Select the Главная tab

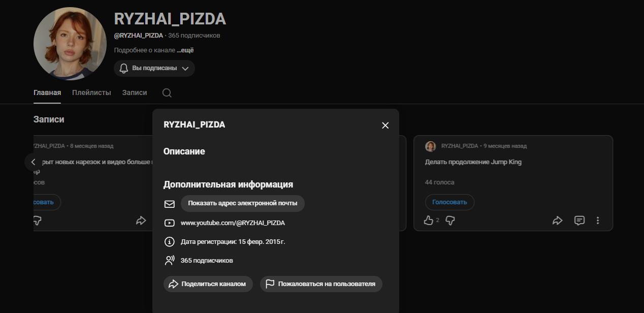tap(47, 92)
